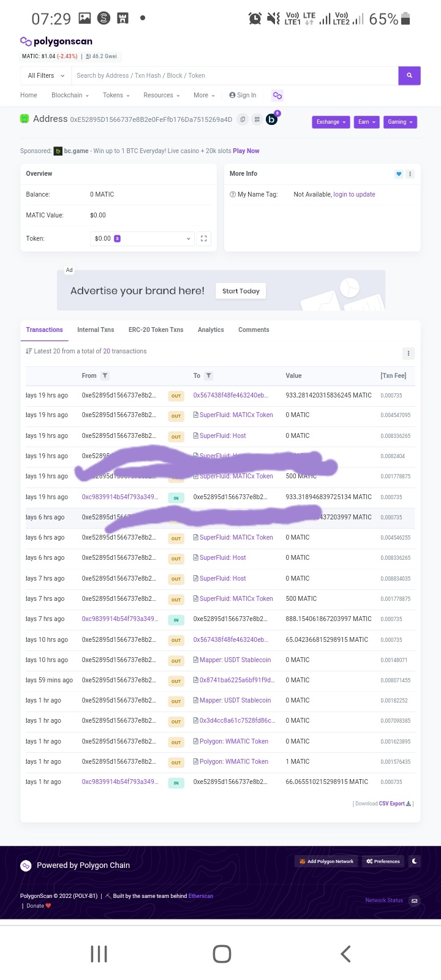The width and height of the screenshot is (441, 980).
Task: Copy the address to clipboard
Action: (243, 119)
